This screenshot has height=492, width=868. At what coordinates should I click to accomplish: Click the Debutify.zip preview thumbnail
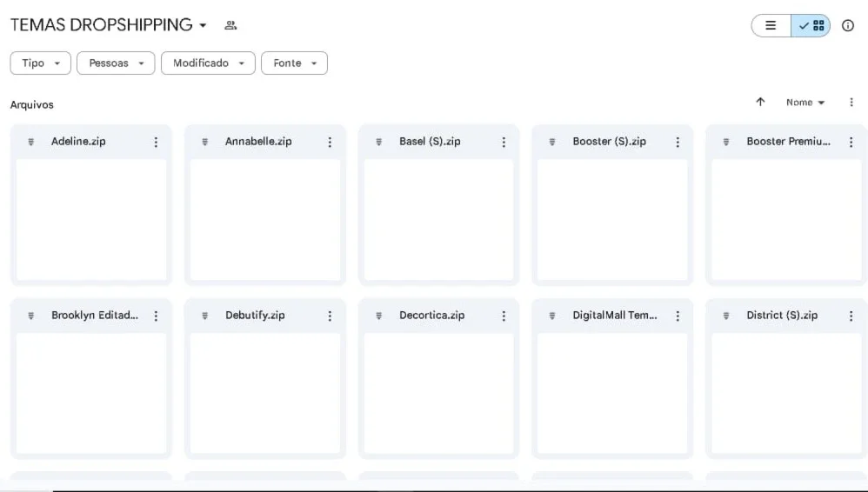pos(265,394)
